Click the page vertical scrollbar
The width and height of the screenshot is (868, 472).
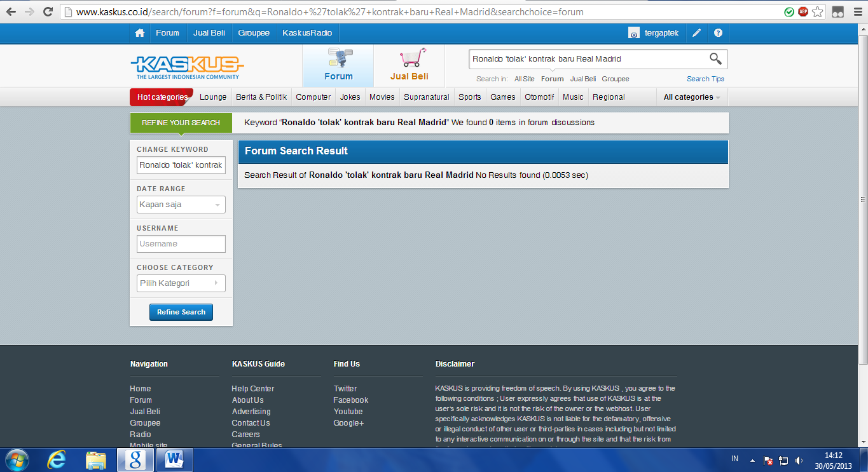[863, 200]
